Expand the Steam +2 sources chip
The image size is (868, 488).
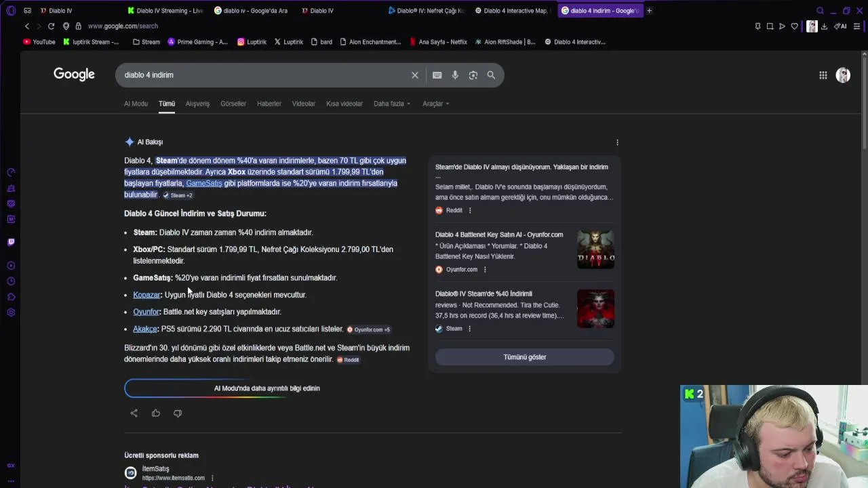coord(178,195)
